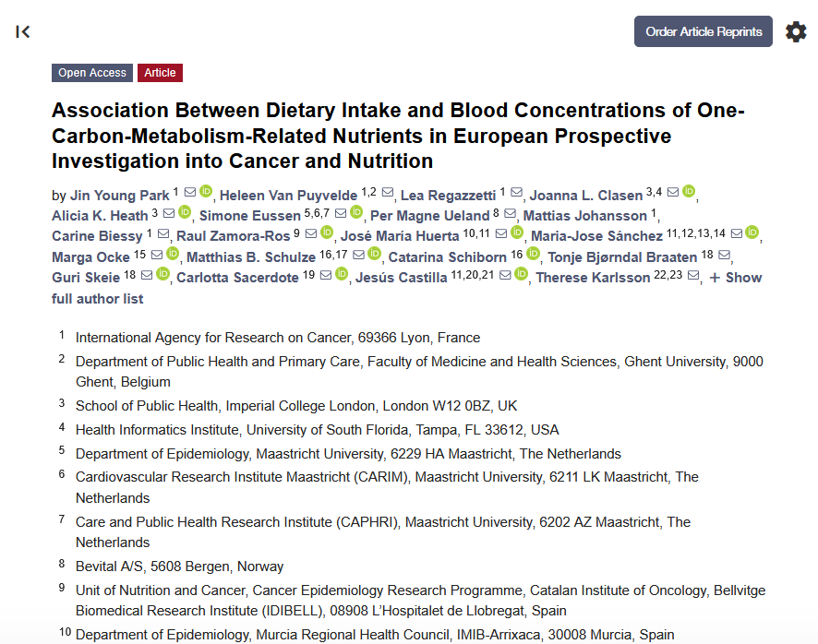Screen dimensions: 818x644
Task: Click Maria-Jose Sánchez's email envelope icon
Action: [x=735, y=233]
